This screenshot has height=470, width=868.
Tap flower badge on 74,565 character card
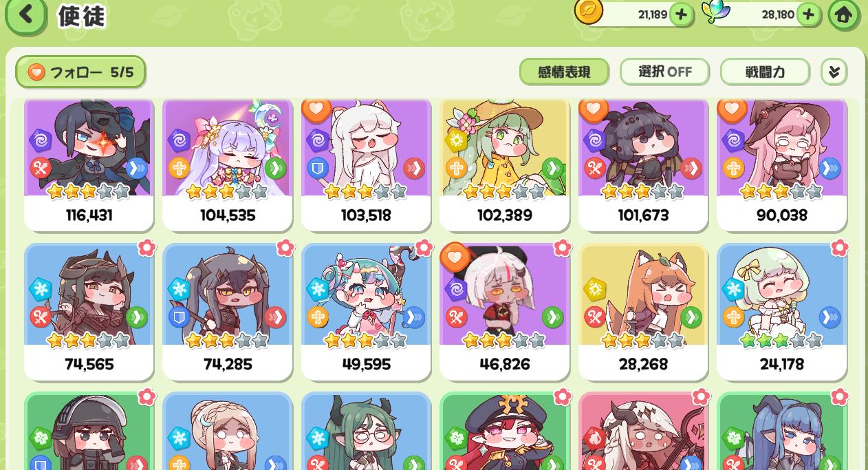click(x=147, y=247)
